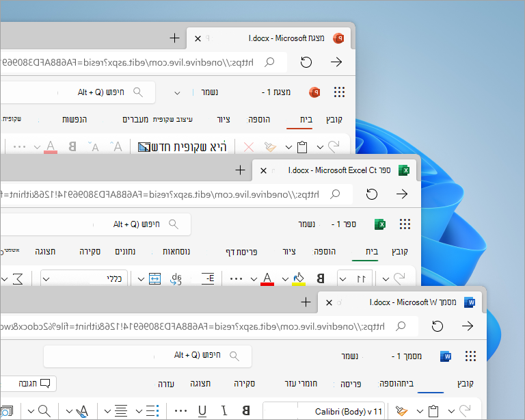
Task: Open נוסחאות tab in Excel ribbon
Action: (176, 252)
